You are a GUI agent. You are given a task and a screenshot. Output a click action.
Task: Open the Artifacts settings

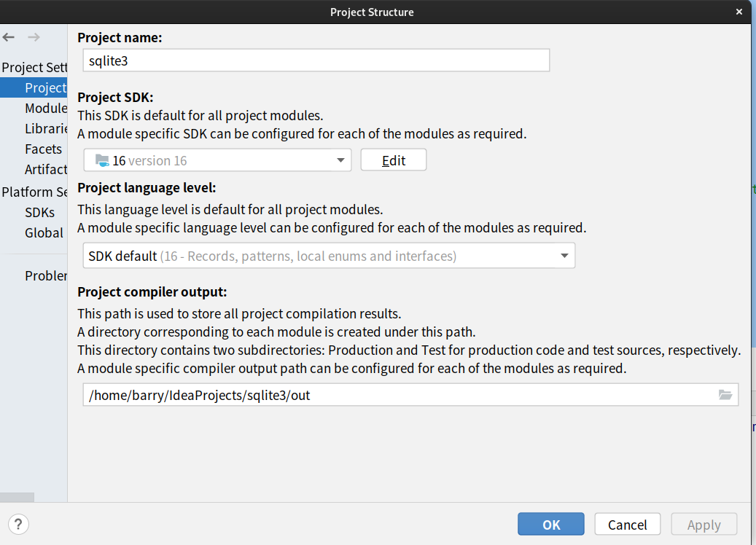pos(46,169)
